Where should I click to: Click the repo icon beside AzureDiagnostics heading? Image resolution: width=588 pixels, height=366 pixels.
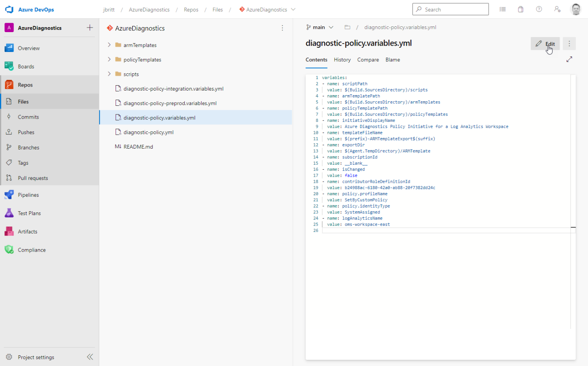pos(110,28)
